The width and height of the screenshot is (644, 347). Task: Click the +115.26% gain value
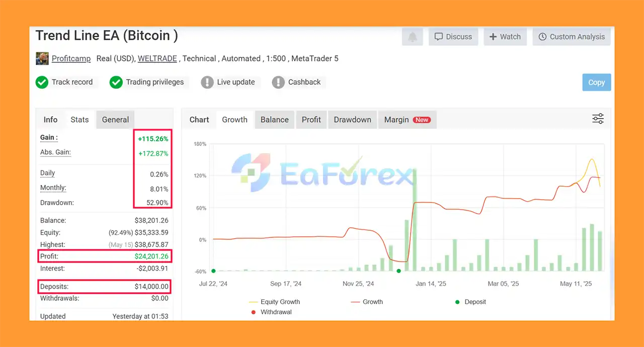coord(153,139)
